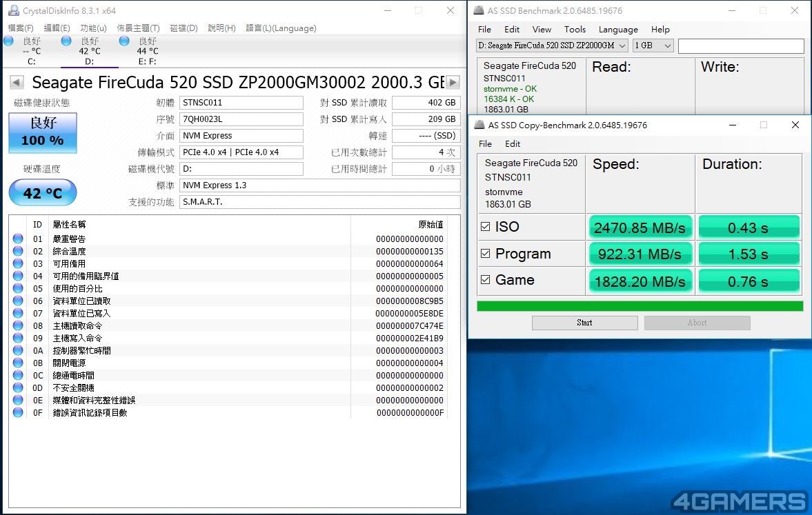Viewport: 812px width, 515px height.
Task: Click the 42 °C temperature button
Action: click(x=43, y=193)
